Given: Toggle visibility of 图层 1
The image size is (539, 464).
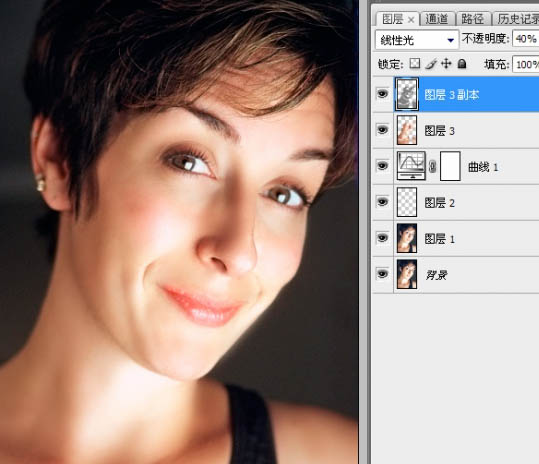Looking at the screenshot, I should click(x=383, y=238).
